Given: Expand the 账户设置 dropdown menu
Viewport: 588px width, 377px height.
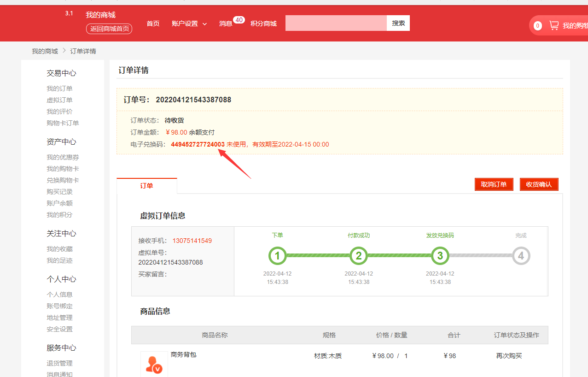Looking at the screenshot, I should pos(189,24).
